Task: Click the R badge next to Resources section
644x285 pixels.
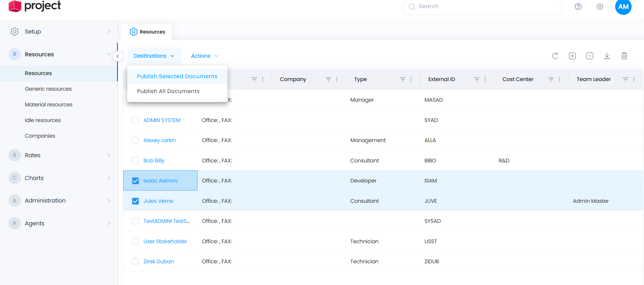Action: 15,54
